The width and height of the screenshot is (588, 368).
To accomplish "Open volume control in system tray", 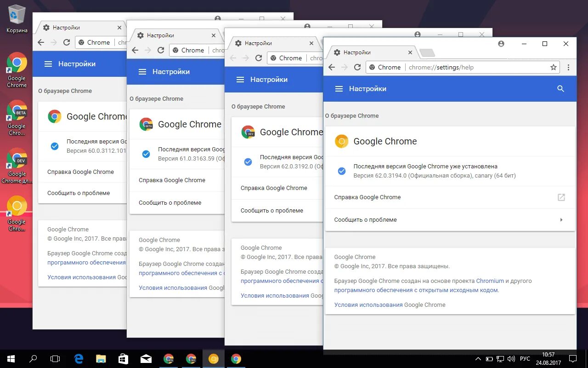I will click(511, 359).
